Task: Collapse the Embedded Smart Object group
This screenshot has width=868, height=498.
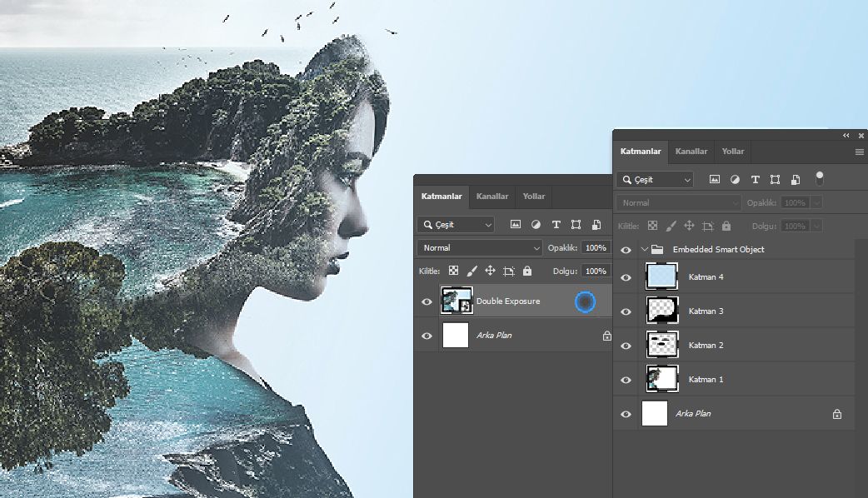Action: point(644,249)
